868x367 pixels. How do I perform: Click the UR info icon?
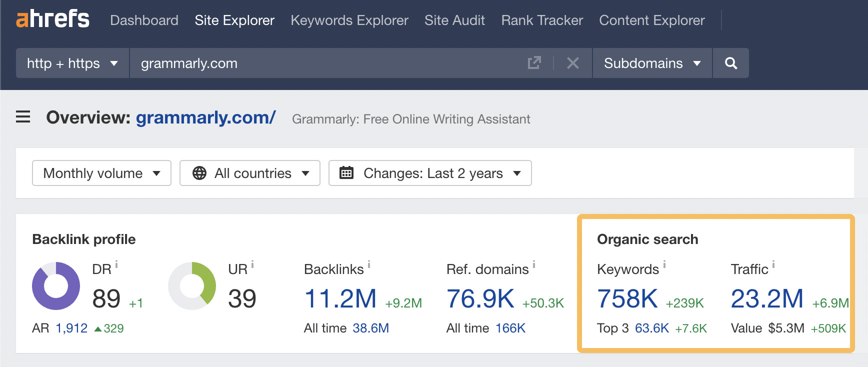(252, 264)
